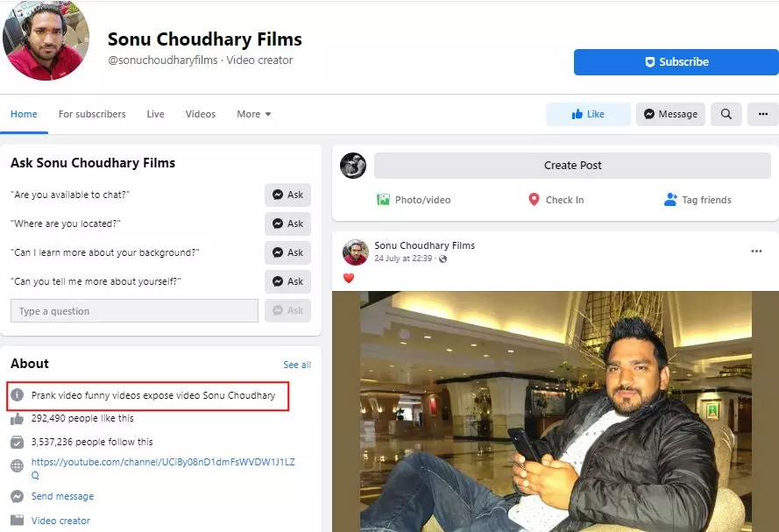Focus the Type a question field
Screen dimensions: 779x532
tap(134, 311)
